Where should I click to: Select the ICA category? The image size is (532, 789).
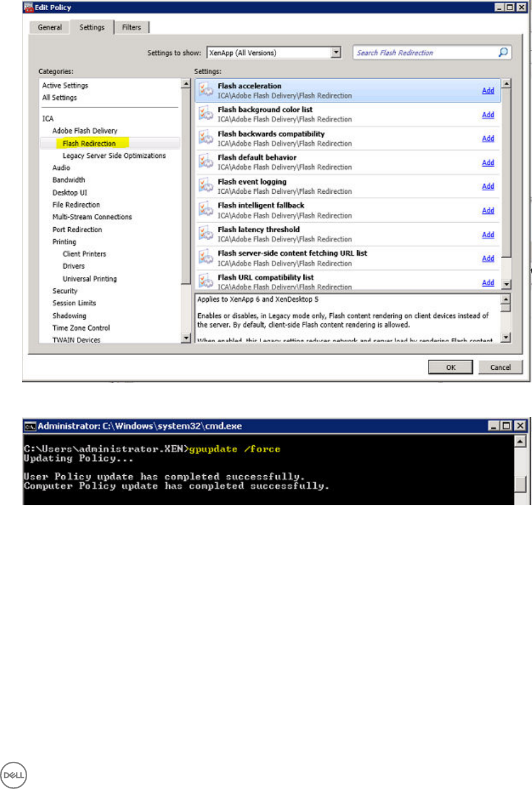pos(48,118)
